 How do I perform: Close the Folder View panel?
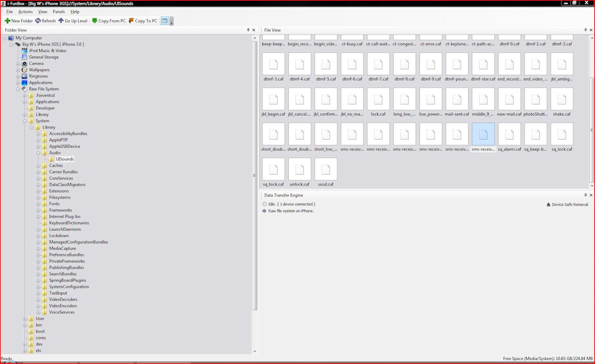coord(254,30)
